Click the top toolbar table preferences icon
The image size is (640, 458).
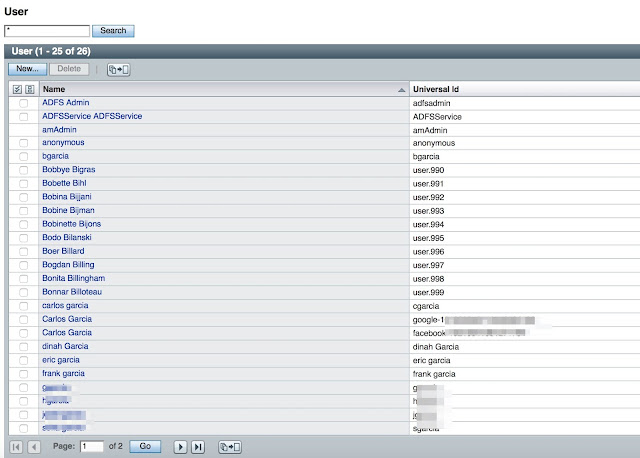pos(118,70)
